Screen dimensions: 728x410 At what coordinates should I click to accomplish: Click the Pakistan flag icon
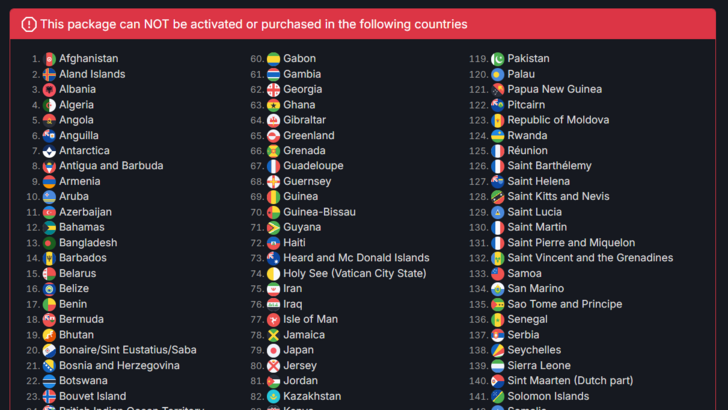[x=497, y=59]
